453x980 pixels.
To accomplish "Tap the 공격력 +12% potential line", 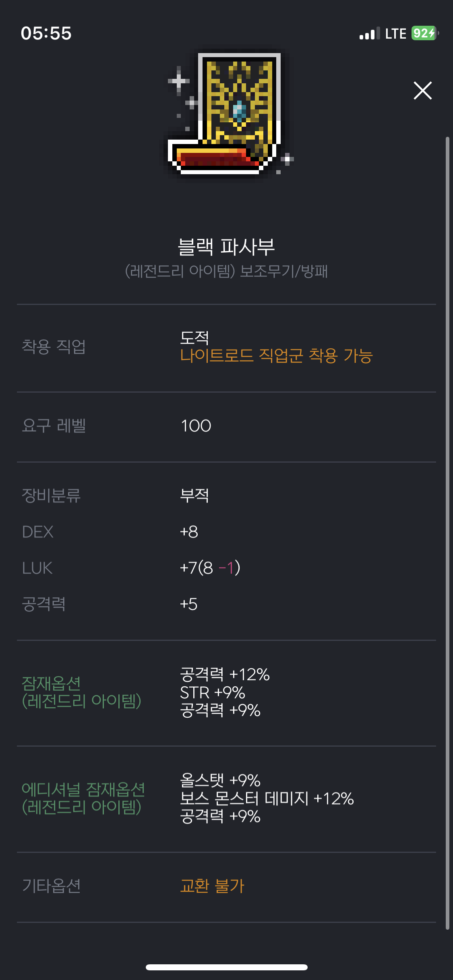I will (x=225, y=675).
